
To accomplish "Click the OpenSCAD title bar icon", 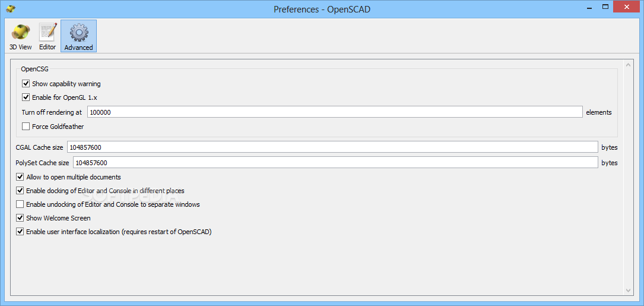I will 11,8.
